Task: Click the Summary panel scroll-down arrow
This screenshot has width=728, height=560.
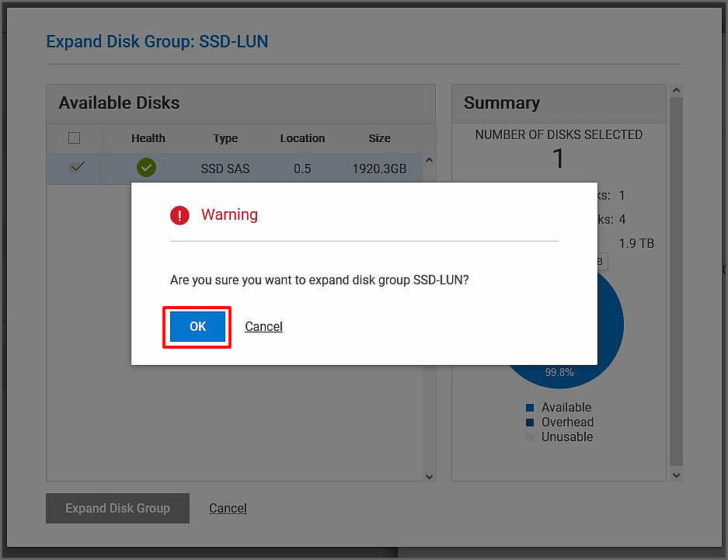Action: tap(676, 475)
